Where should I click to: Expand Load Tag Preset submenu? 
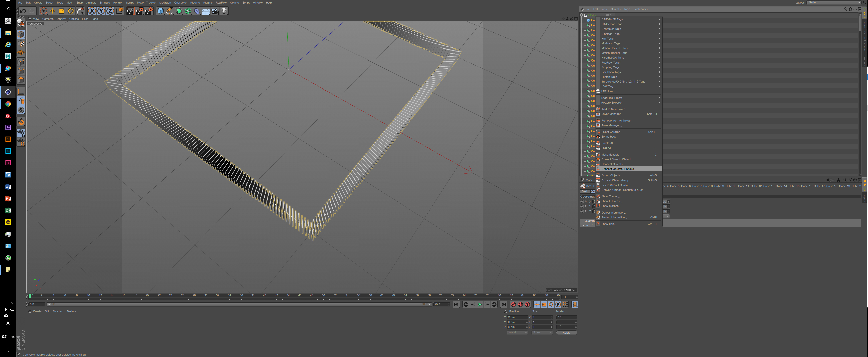(x=628, y=98)
